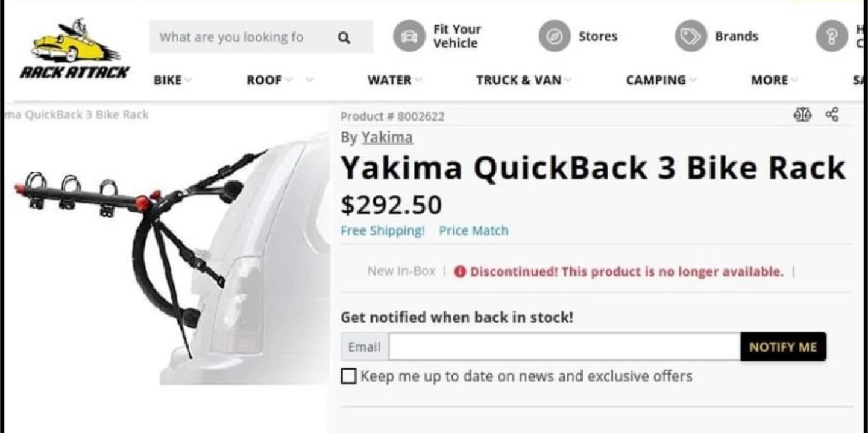Open the CAMPING menu
868x433 pixels.
pos(659,80)
